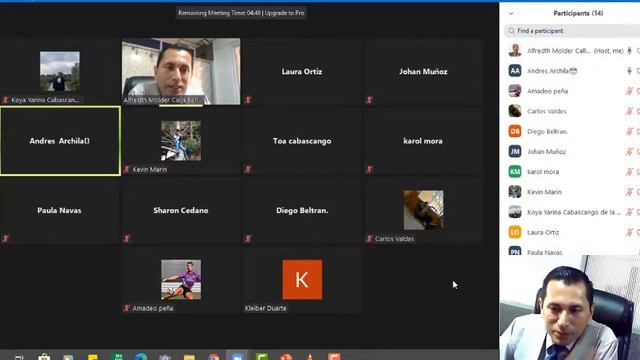Click Participants (14) panel title

click(x=578, y=13)
